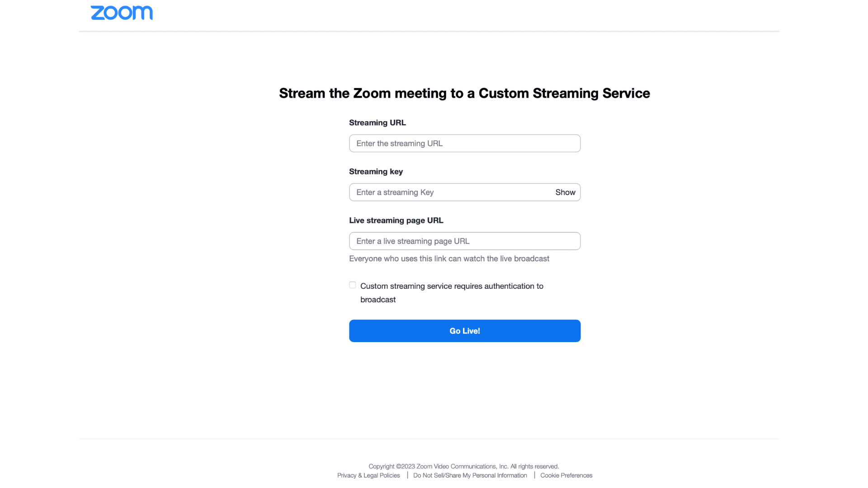Click the 'Enter a live streaming page URL' placeholder
Screen dimensions: 868x488
tap(413, 241)
